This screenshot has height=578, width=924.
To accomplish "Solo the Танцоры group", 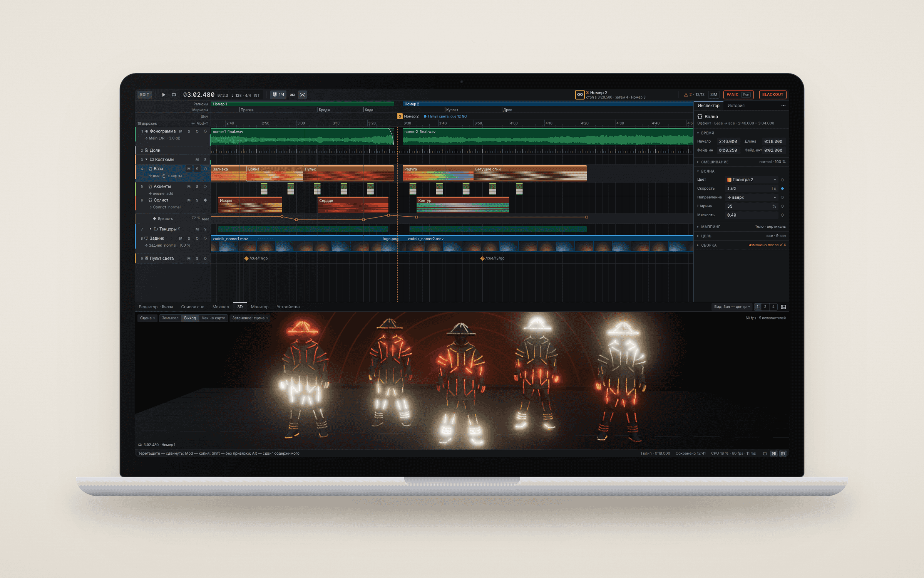I will pos(205,229).
